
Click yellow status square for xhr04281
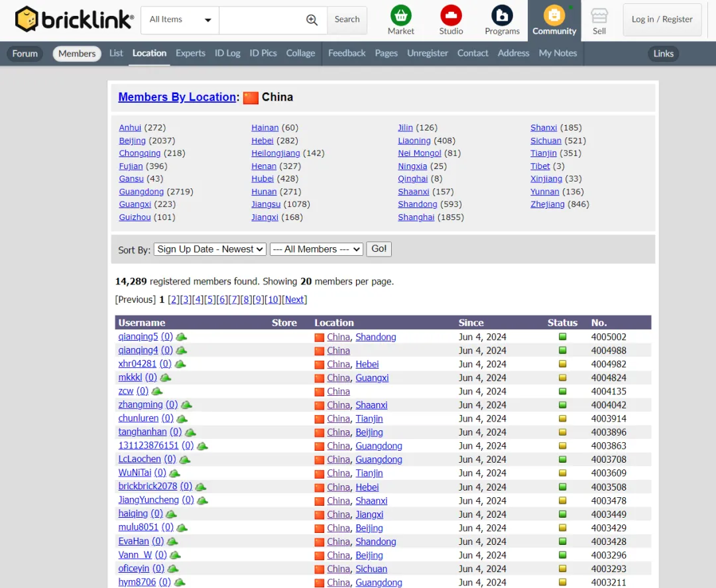[x=563, y=364]
